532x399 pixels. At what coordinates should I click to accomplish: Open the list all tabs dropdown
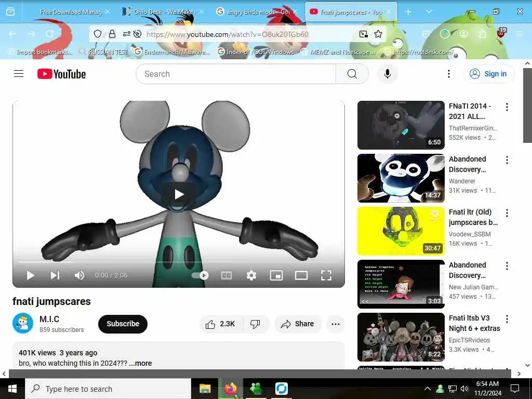[429, 12]
